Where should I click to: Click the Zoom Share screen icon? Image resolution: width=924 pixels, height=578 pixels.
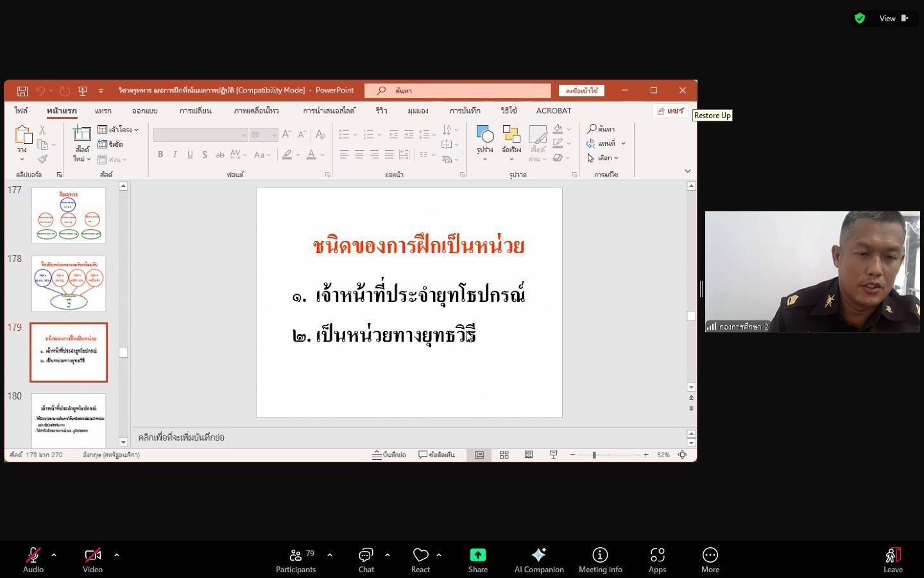click(477, 556)
